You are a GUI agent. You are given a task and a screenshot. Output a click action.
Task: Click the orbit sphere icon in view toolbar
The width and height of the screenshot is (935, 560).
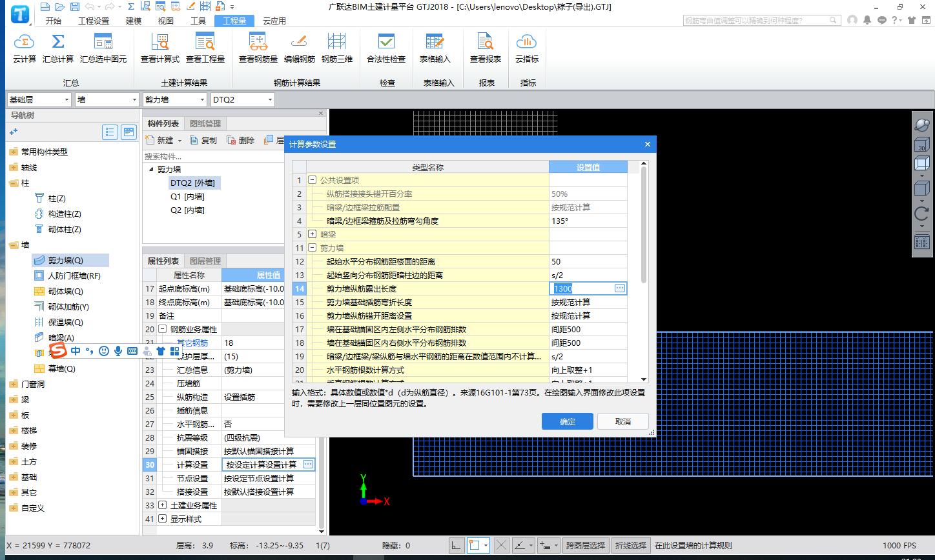coord(922,125)
